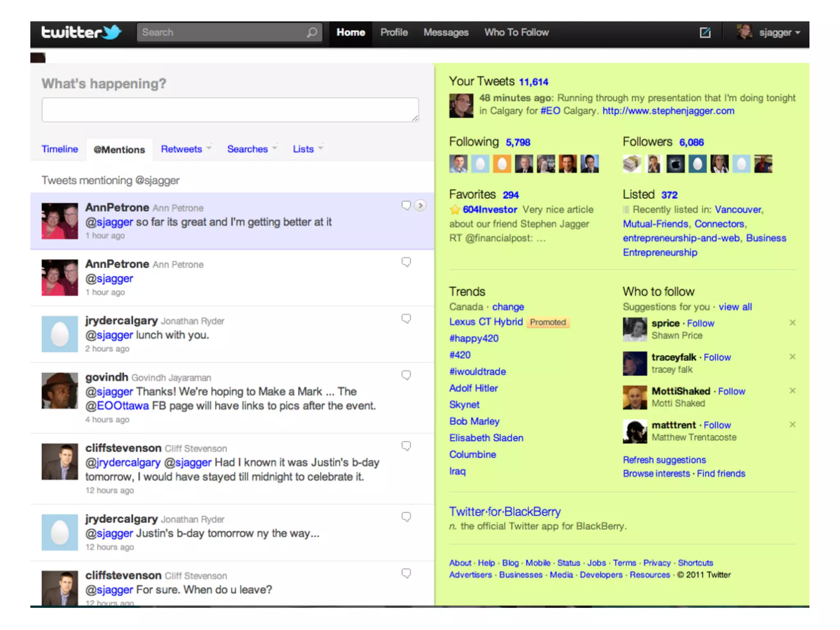Switch to the Timeline tab
This screenshot has height=630, width=840.
[x=60, y=149]
